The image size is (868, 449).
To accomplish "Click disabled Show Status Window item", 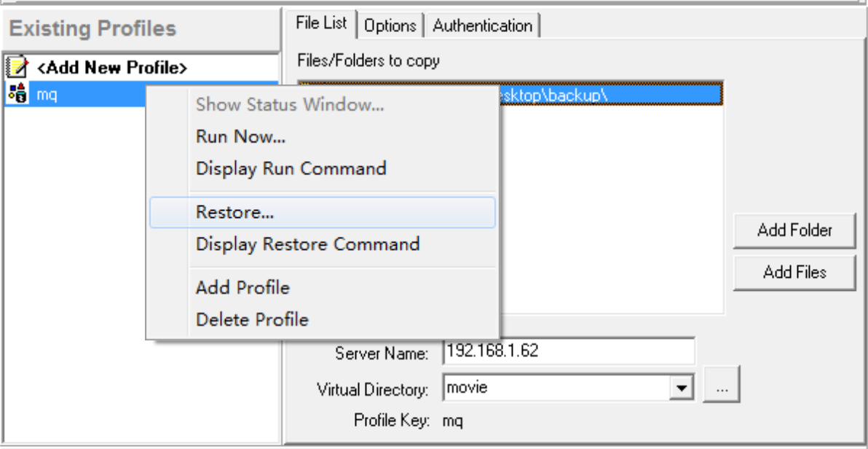I will pos(290,106).
